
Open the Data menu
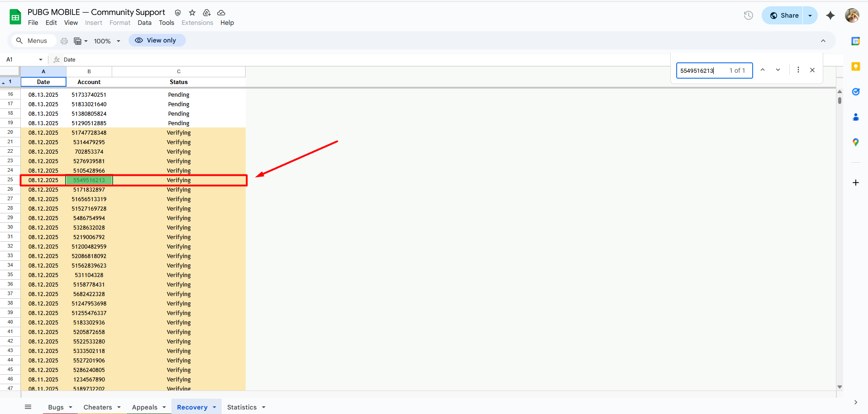tap(145, 23)
